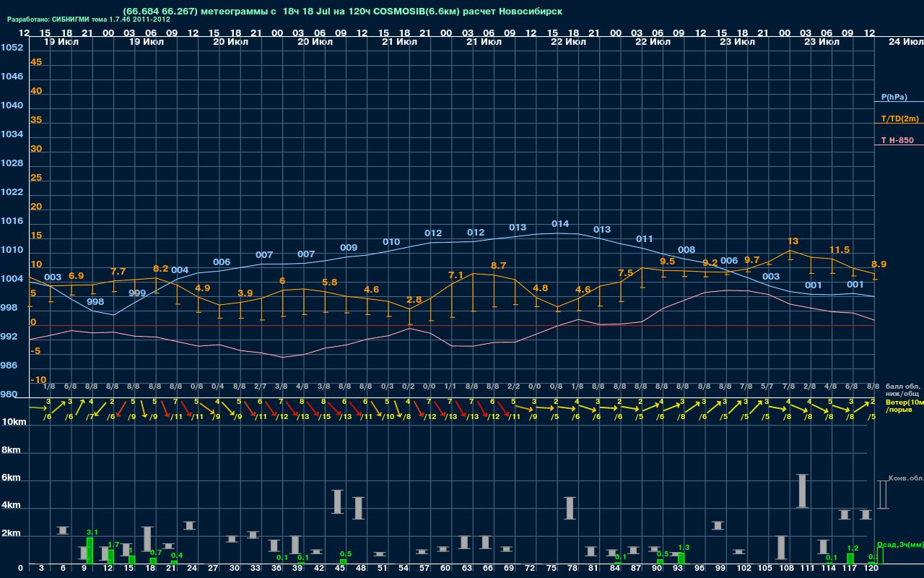Click the meteogram title mentioning COSMOSIB(6.6км) Новосибирск

(343, 12)
